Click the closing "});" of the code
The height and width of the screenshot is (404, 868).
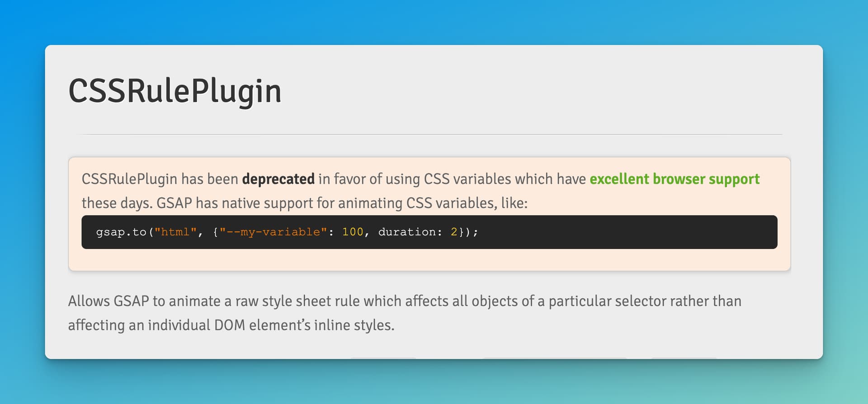click(x=468, y=232)
